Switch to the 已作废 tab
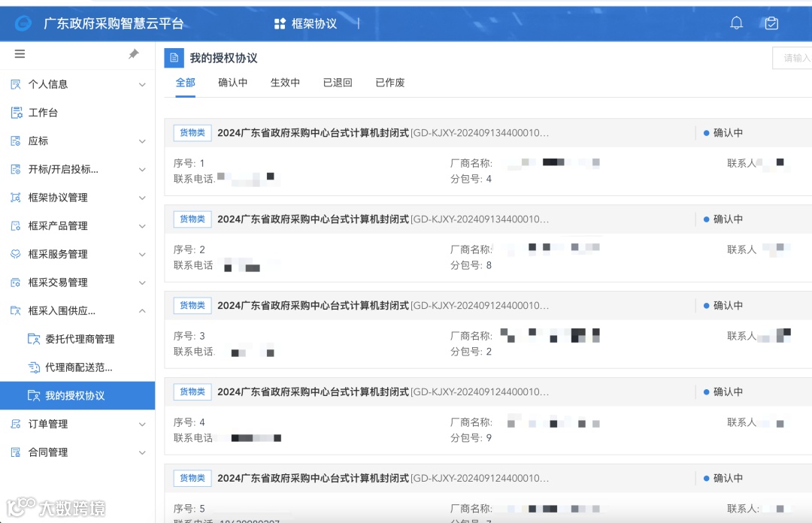This screenshot has height=523, width=812. [x=390, y=83]
